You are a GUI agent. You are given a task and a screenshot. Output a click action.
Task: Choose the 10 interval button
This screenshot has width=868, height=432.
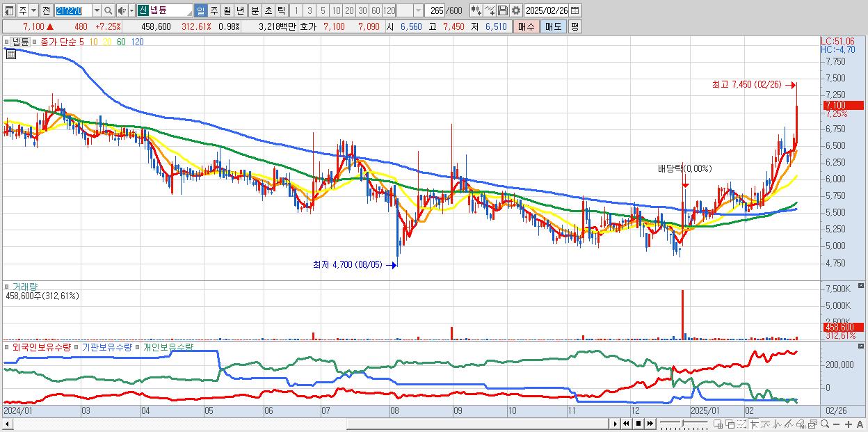pyautogui.click(x=336, y=10)
